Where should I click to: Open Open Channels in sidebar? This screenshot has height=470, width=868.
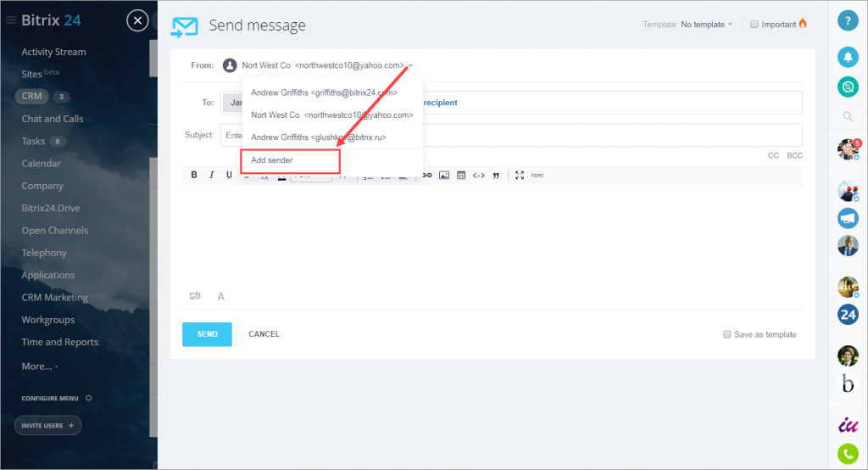[x=55, y=230]
